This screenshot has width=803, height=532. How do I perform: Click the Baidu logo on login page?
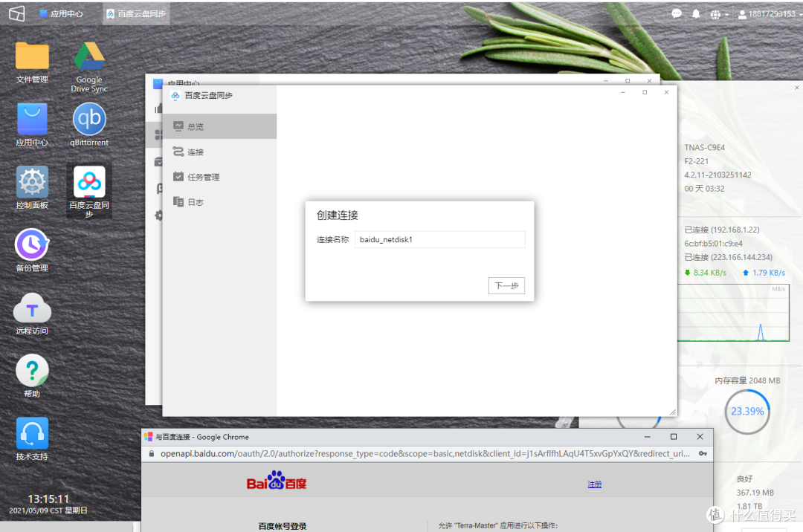[277, 481]
